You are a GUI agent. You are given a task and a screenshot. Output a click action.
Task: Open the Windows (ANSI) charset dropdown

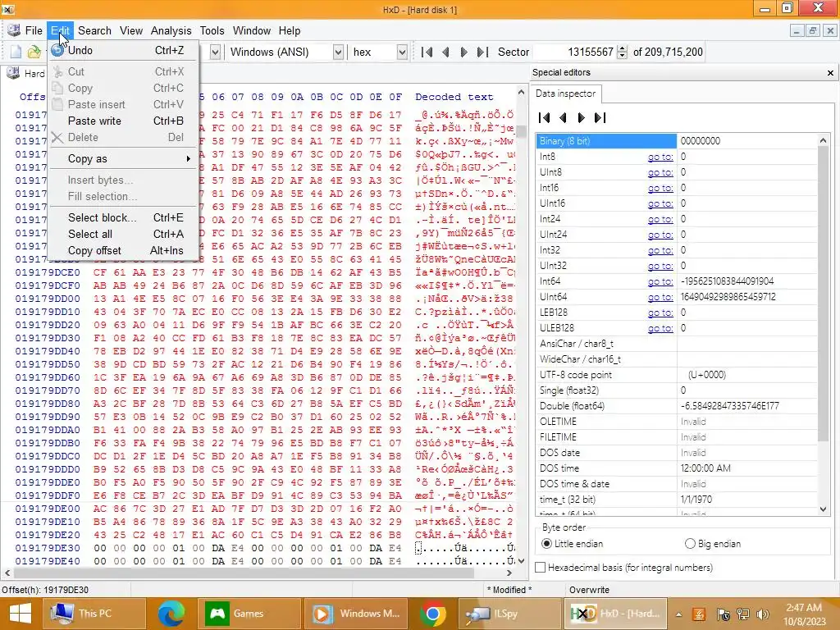(x=338, y=52)
